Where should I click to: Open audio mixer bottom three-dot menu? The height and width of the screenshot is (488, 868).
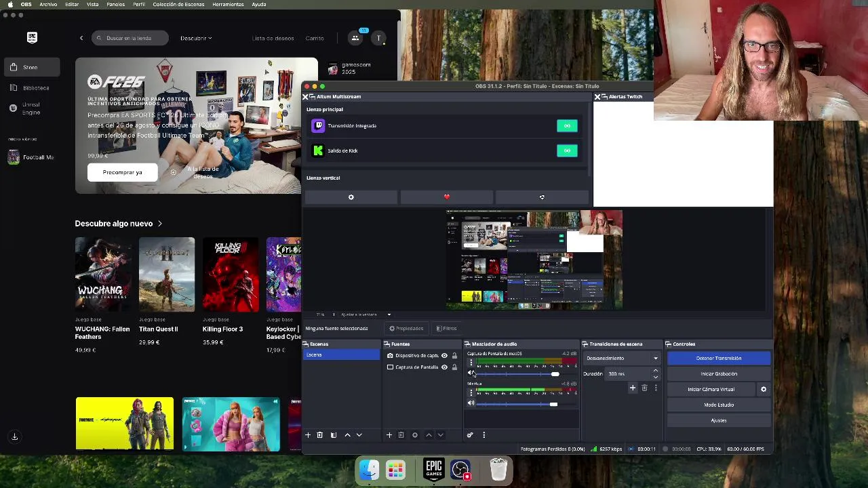(484, 435)
